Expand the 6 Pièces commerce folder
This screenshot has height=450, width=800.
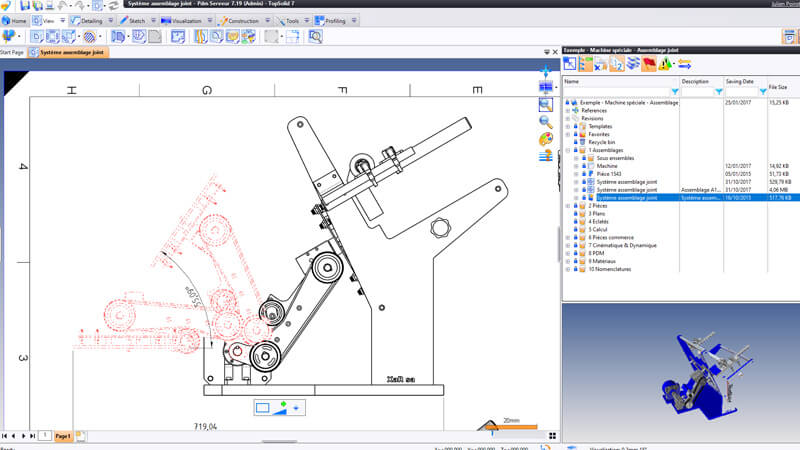567,238
